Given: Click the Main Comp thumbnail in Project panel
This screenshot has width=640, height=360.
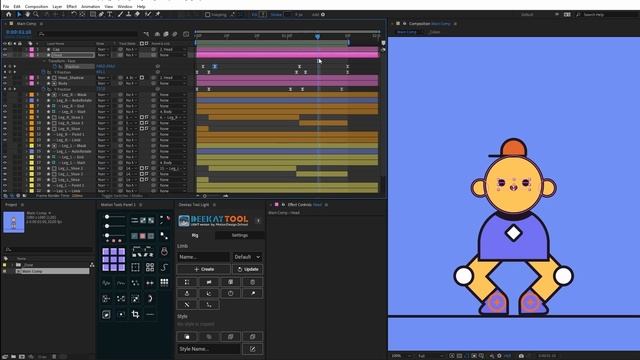Looking at the screenshot, I should coord(14,222).
